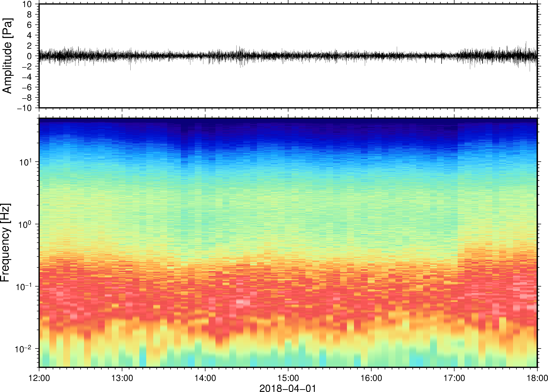
Task: Click the amplitude tick label "4"
Action: tap(30, 35)
